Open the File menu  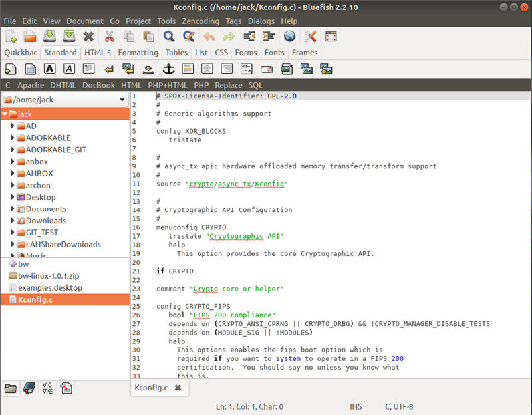[9, 21]
